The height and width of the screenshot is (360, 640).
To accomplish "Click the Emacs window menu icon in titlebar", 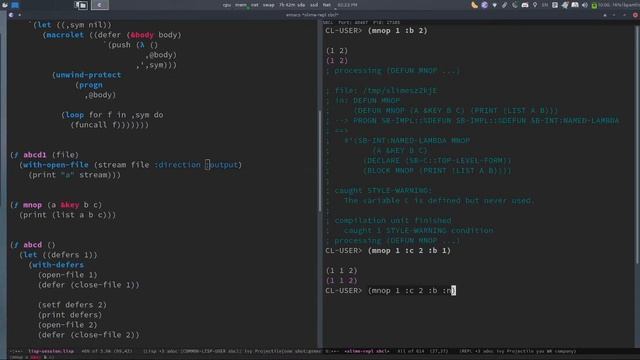I will point(11,15).
